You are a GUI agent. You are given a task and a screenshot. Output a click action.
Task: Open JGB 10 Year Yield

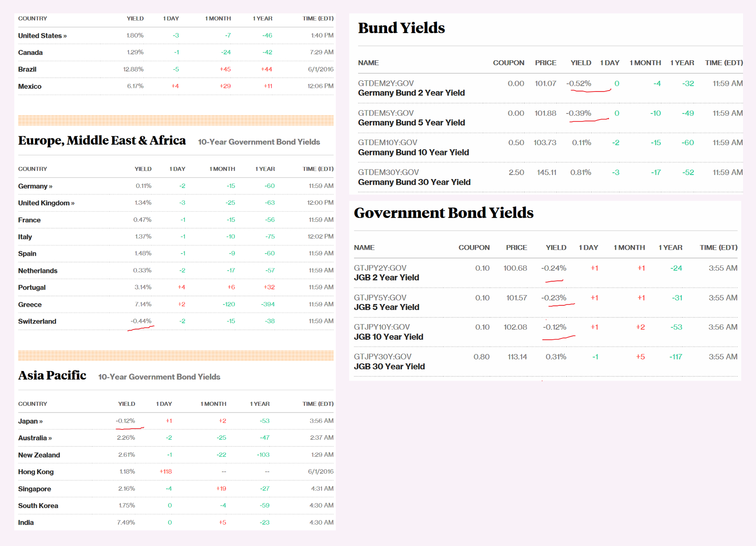click(388, 337)
